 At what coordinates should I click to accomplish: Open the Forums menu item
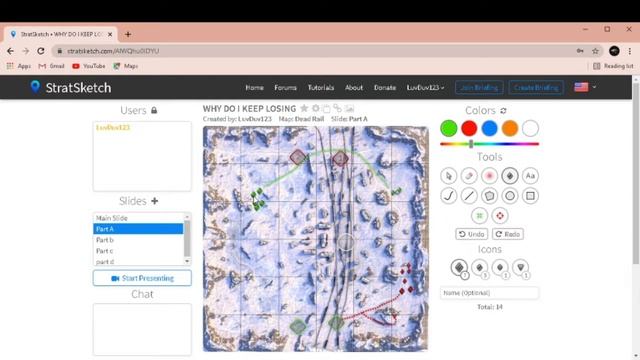[x=285, y=87]
